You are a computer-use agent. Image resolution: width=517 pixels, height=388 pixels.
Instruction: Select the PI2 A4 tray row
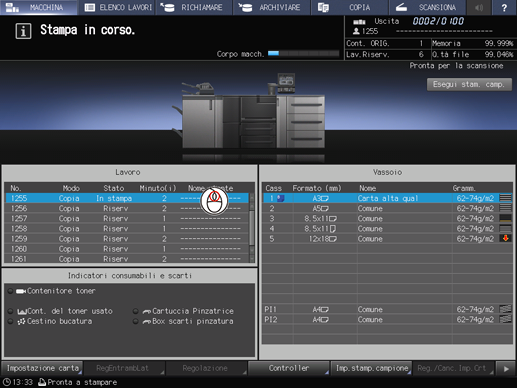click(x=387, y=319)
